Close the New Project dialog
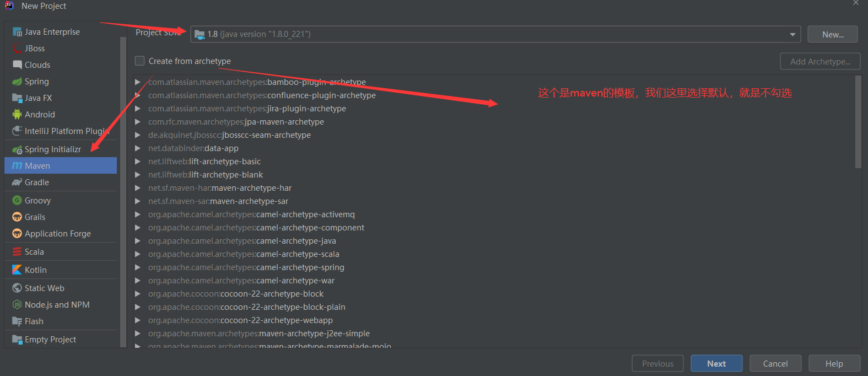This screenshot has width=868, height=376. pyautogui.click(x=856, y=3)
